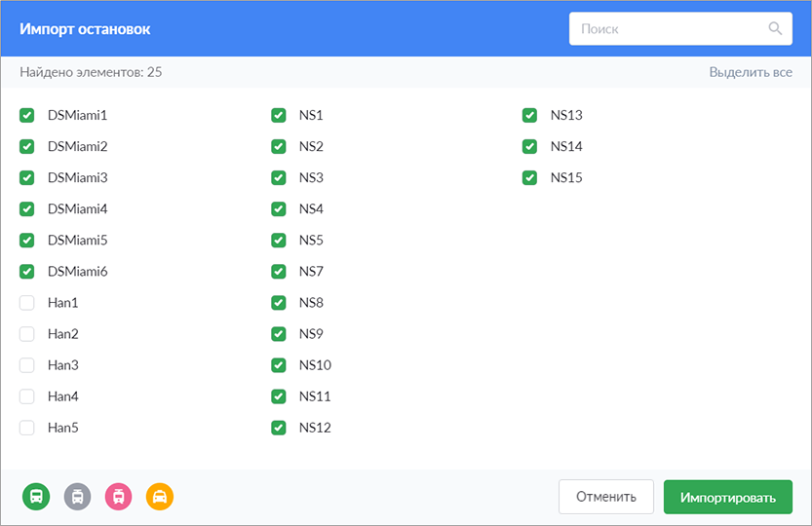The image size is (812, 526).
Task: Focus the Поиск search field
Action: (x=680, y=28)
